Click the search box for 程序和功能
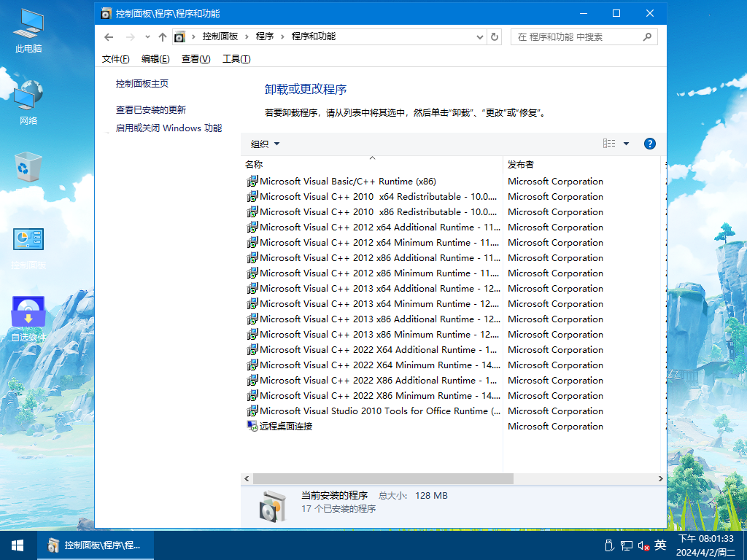 578,36
